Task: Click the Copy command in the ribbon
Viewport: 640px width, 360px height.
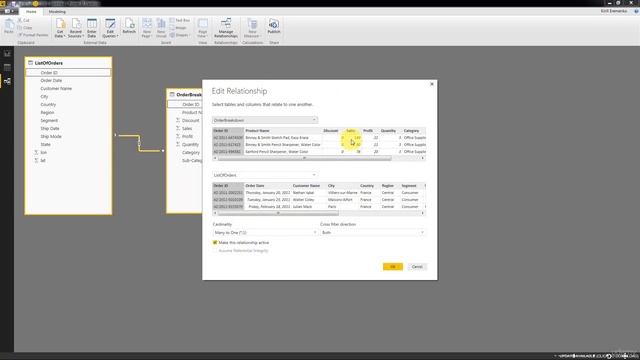Action: pyautogui.click(x=25, y=28)
